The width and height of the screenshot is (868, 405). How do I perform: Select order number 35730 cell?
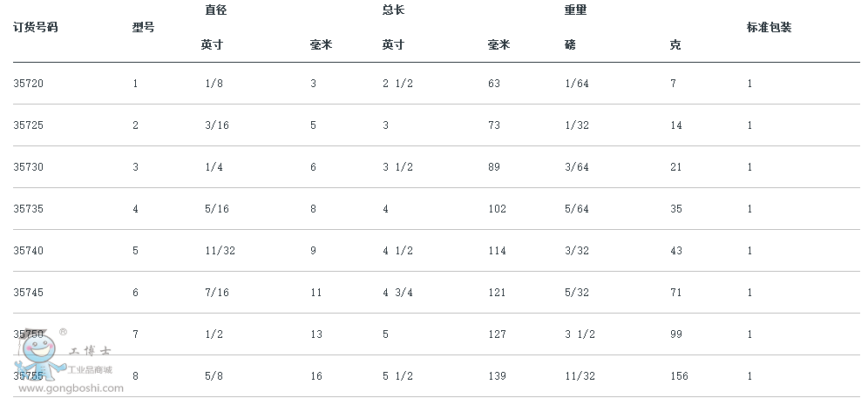click(29, 167)
